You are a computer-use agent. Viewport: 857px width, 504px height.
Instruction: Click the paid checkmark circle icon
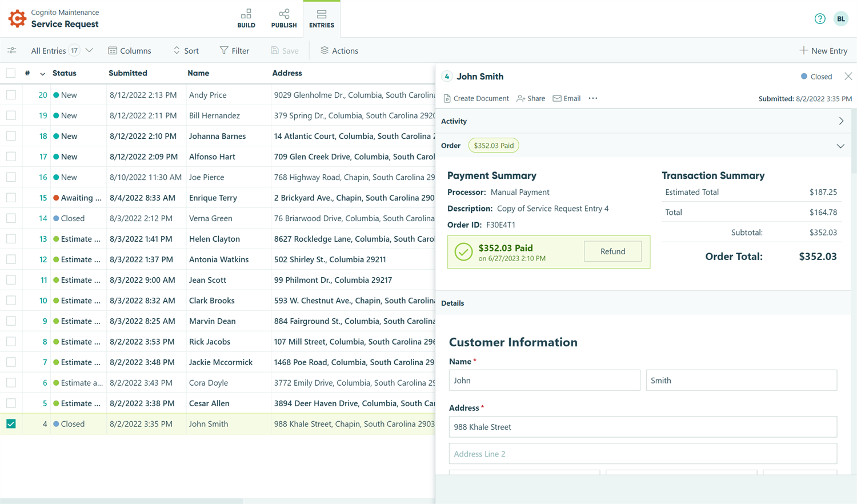463,252
